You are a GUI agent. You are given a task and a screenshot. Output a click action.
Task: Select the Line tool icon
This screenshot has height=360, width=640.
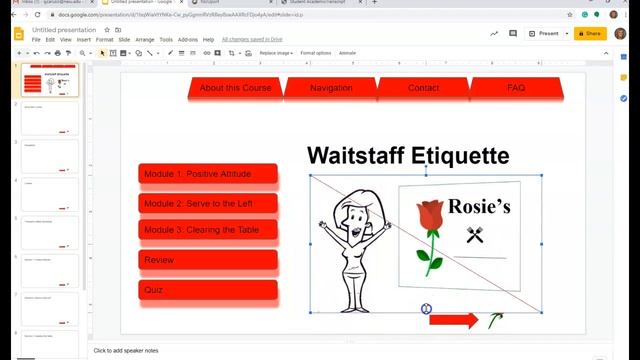pyautogui.click(x=150, y=53)
